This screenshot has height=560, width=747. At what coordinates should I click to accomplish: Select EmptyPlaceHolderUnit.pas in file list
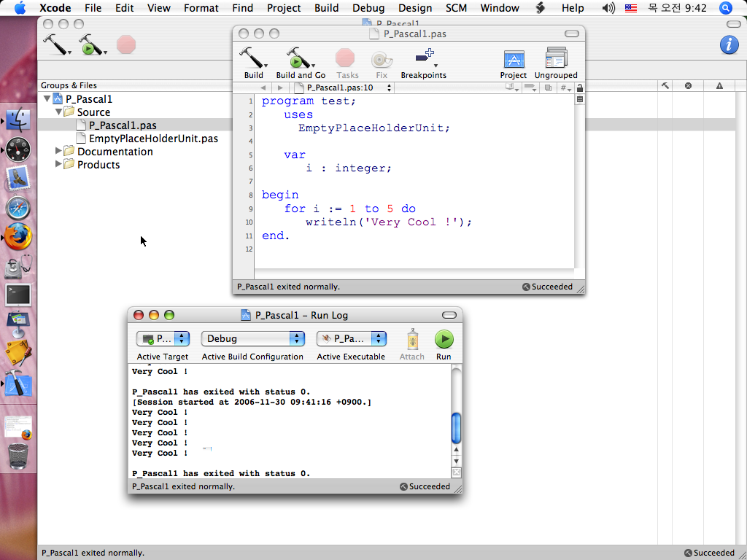tap(153, 139)
